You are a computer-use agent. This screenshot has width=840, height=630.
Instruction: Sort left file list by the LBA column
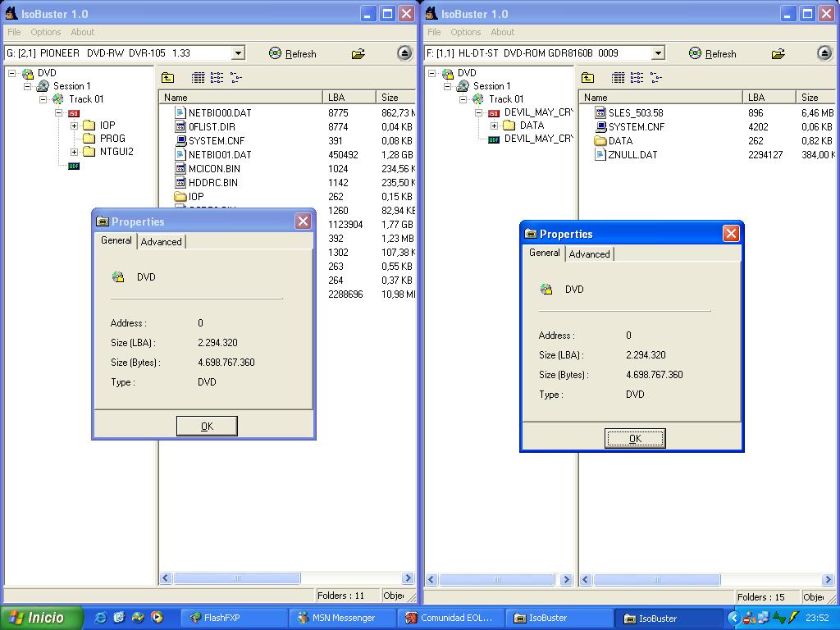[x=348, y=97]
